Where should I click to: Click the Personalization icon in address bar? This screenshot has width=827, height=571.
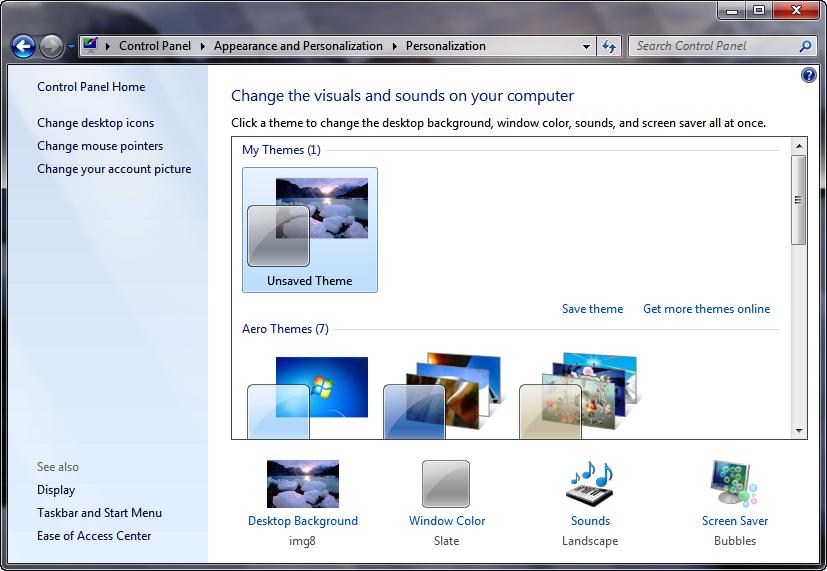click(90, 45)
